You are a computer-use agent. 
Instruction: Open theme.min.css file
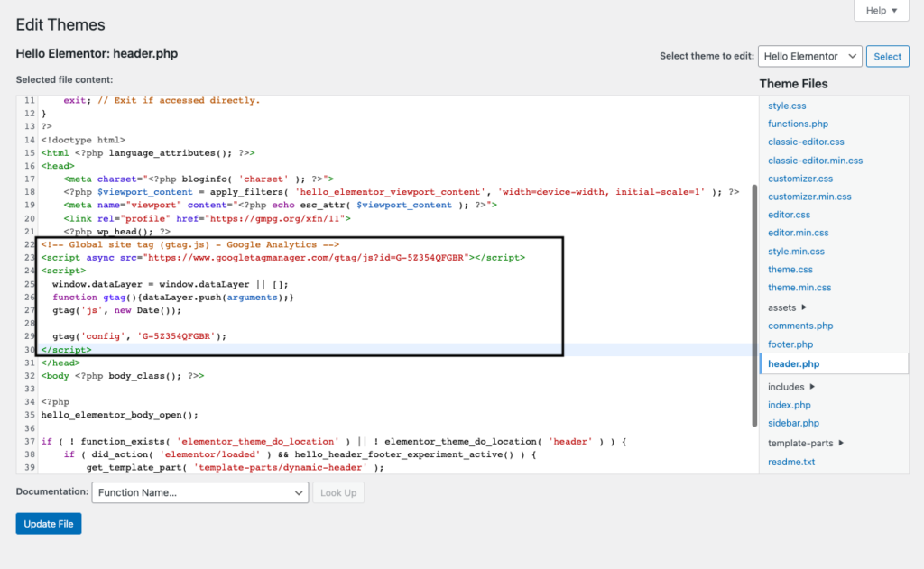(x=799, y=288)
